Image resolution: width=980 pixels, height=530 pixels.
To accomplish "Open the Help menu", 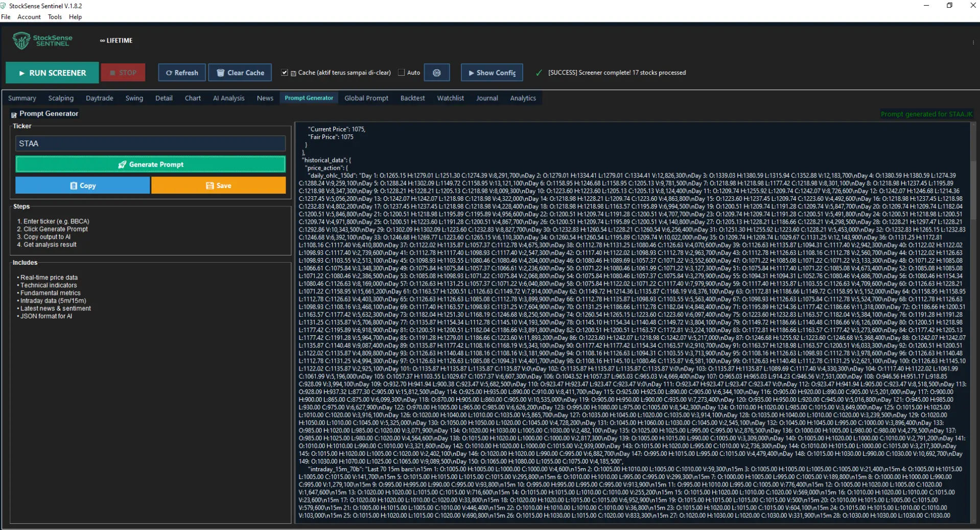I will tap(75, 17).
